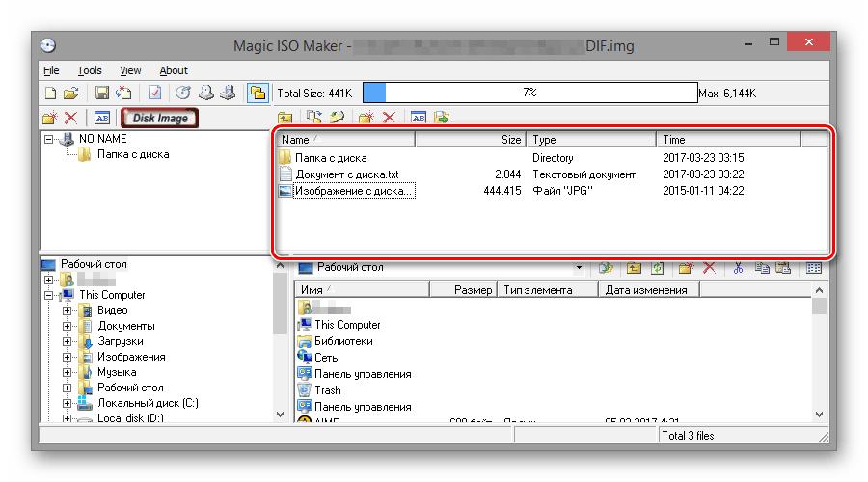Open the About menu
The width and height of the screenshot is (868, 482).
pyautogui.click(x=174, y=70)
